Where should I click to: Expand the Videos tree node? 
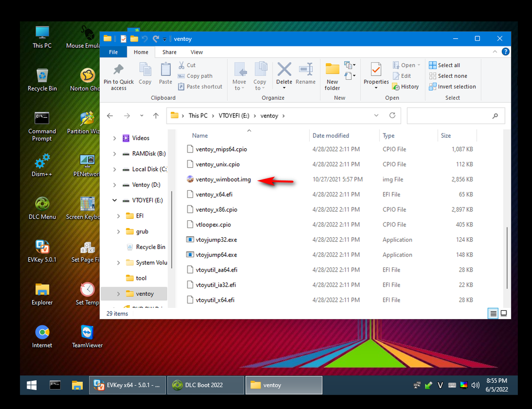(x=114, y=138)
